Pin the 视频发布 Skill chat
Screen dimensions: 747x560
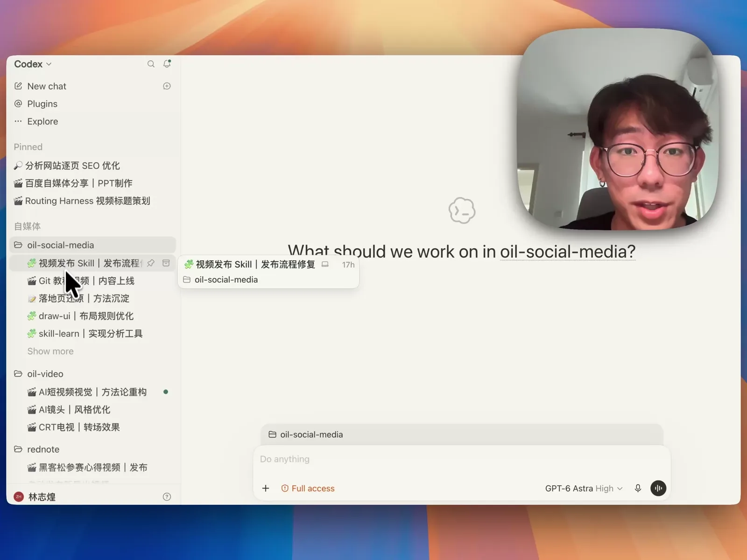(x=151, y=263)
